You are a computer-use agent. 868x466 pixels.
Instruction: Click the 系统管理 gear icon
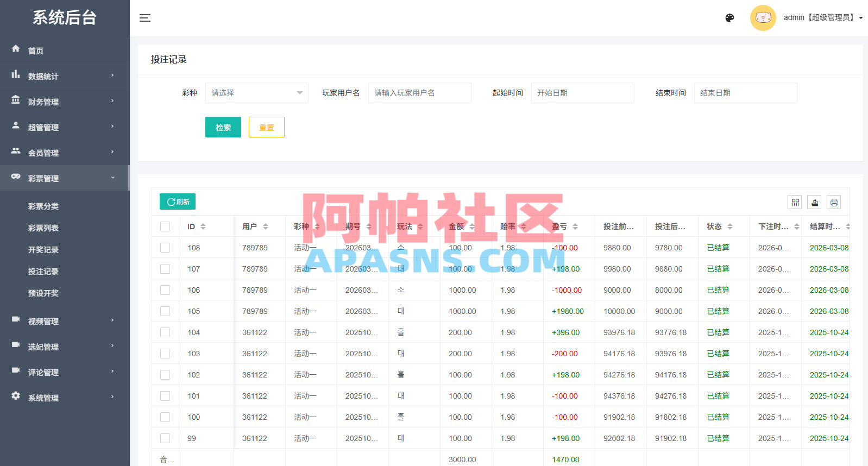pos(16,396)
